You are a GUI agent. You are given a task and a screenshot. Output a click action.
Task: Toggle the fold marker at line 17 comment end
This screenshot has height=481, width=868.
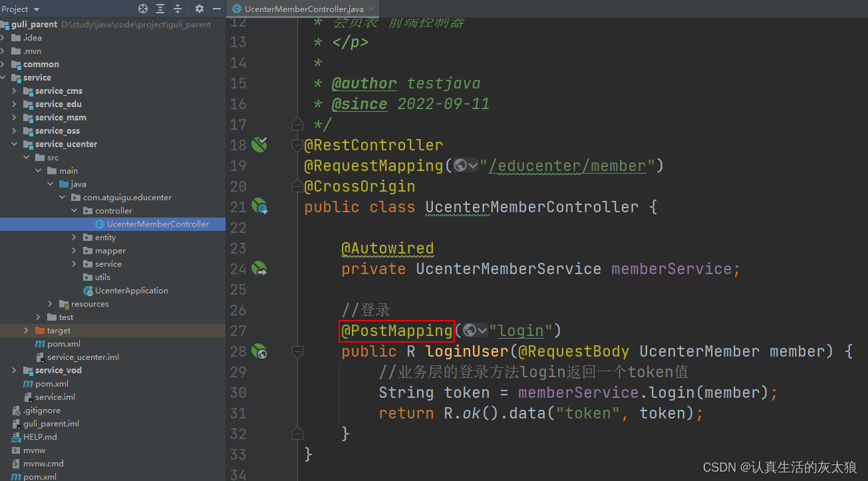click(x=297, y=124)
